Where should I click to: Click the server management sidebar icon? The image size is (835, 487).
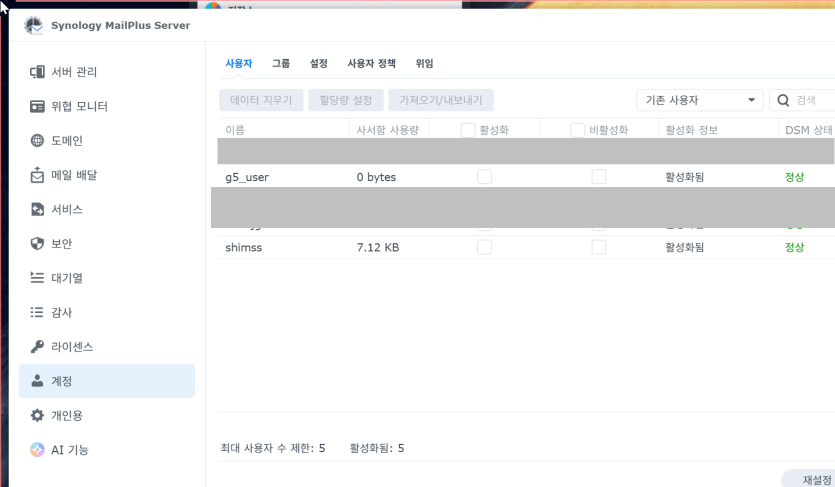pos(37,72)
